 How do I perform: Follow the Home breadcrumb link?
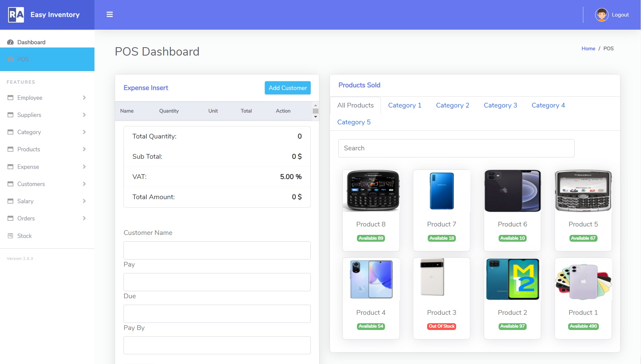588,49
